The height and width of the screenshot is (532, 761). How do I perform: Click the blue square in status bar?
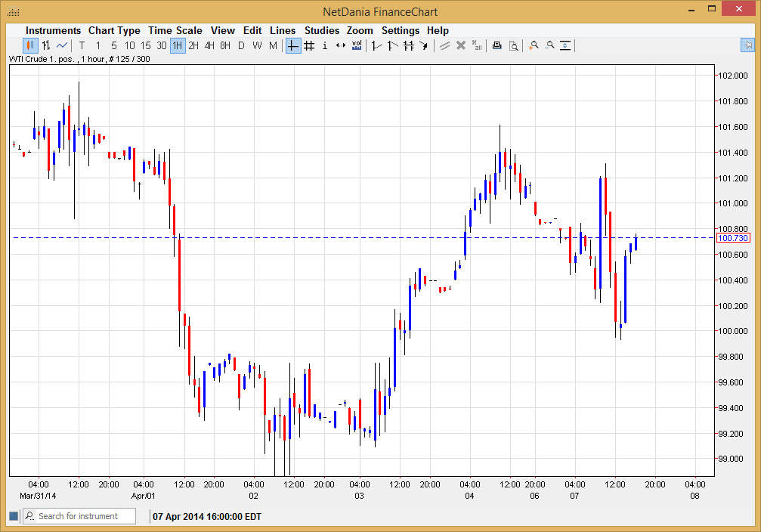pyautogui.click(x=13, y=516)
